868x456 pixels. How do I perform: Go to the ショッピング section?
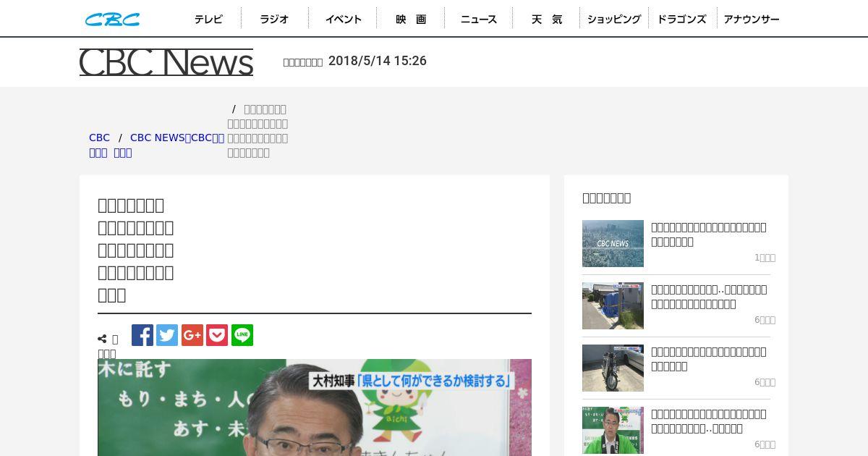[614, 20]
